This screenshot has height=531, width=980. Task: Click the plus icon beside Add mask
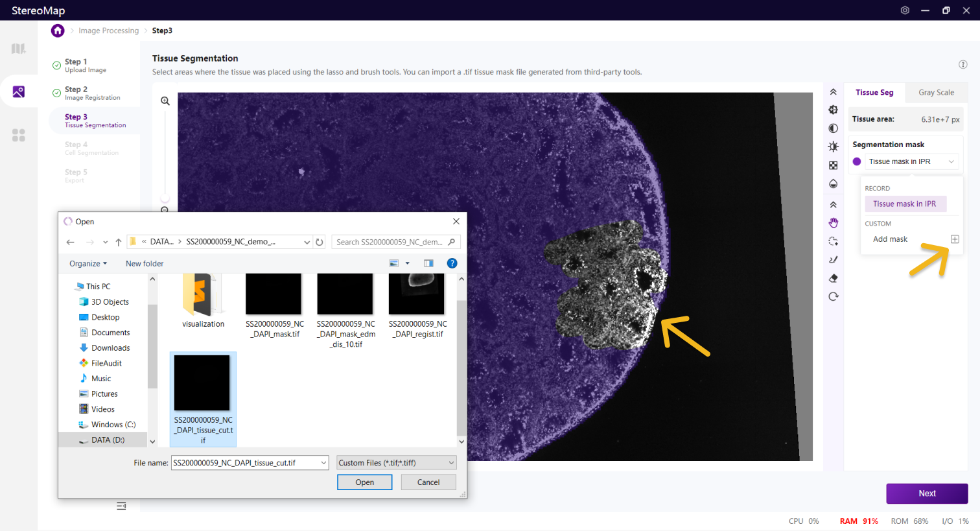(955, 239)
